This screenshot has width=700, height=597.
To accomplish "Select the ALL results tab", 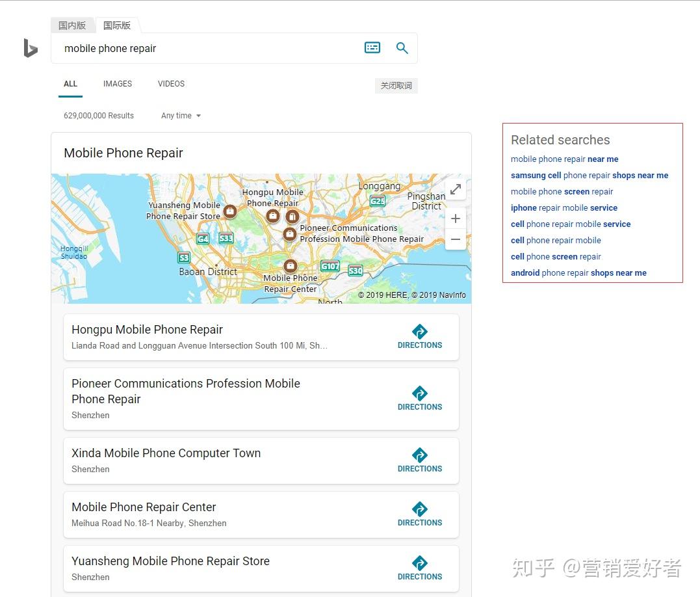I will pyautogui.click(x=71, y=84).
